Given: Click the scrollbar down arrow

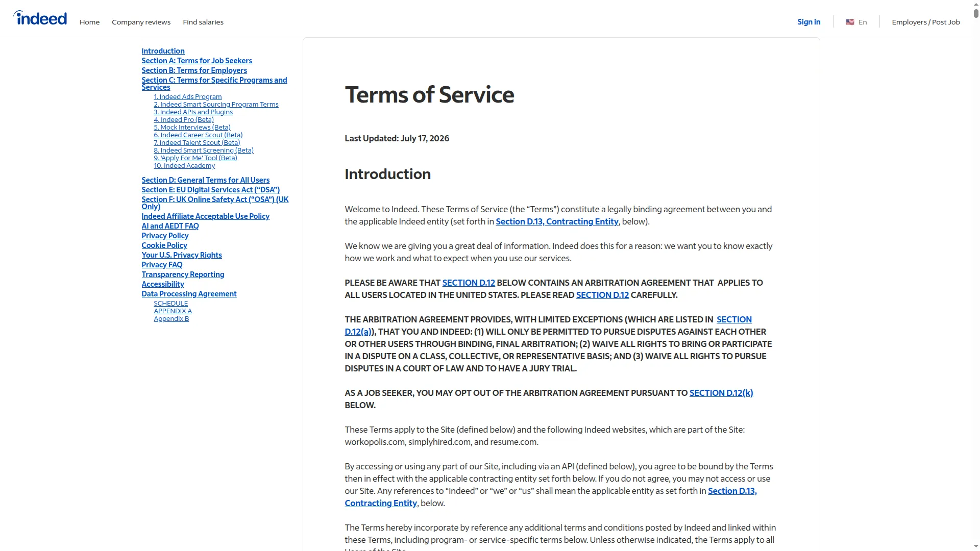Looking at the screenshot, I should coord(976,547).
